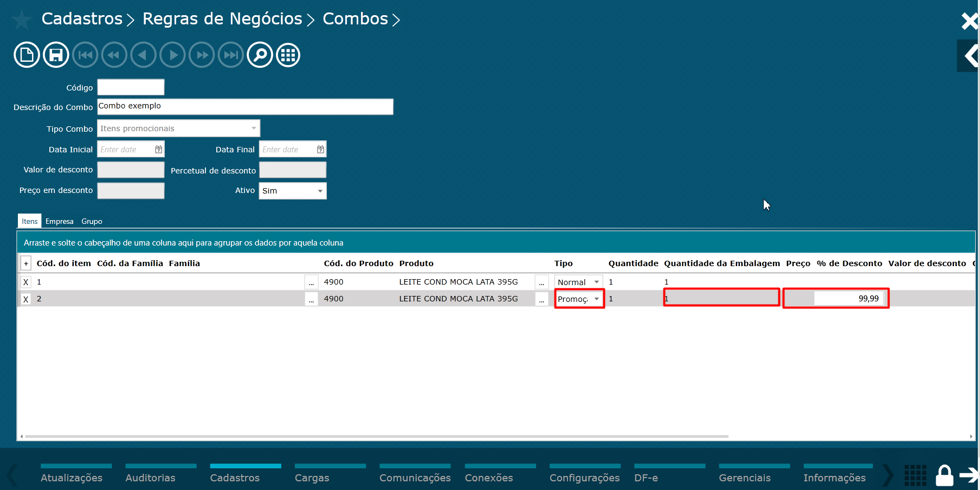This screenshot has width=980, height=490.
Task: Click Regras de Negócios in breadcrumb
Action: point(222,19)
